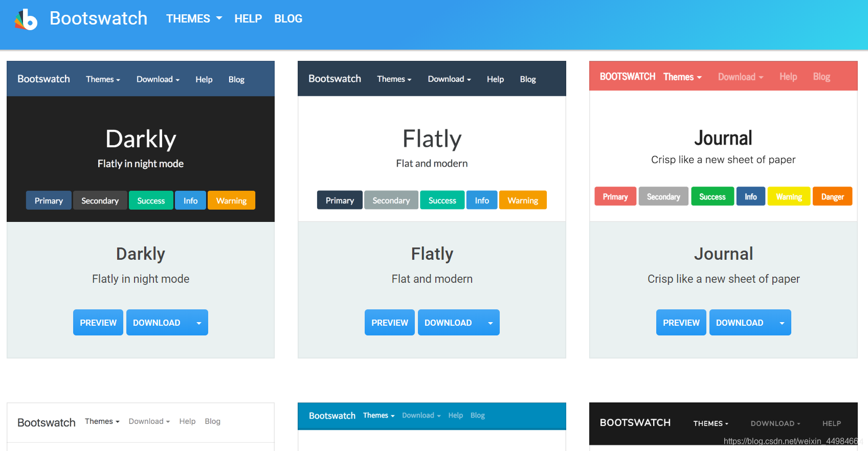Click Help in Journal preview navbar
The height and width of the screenshot is (451, 868).
pos(788,77)
